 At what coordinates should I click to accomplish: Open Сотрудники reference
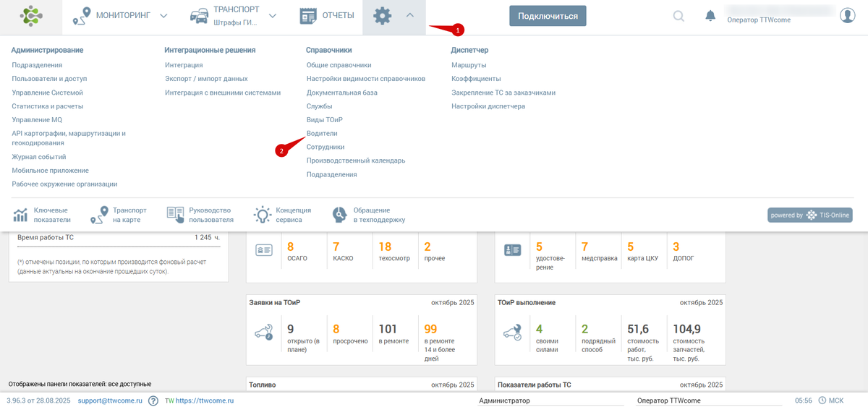coord(325,147)
